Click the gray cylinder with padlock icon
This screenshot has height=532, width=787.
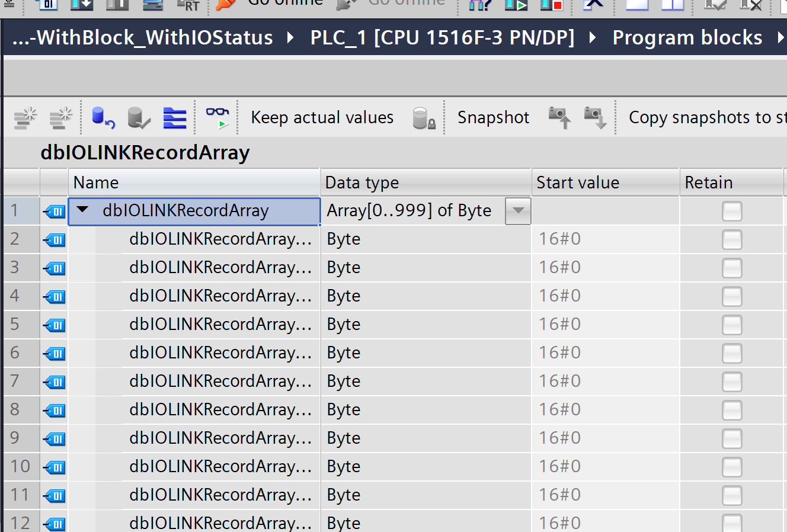(424, 118)
